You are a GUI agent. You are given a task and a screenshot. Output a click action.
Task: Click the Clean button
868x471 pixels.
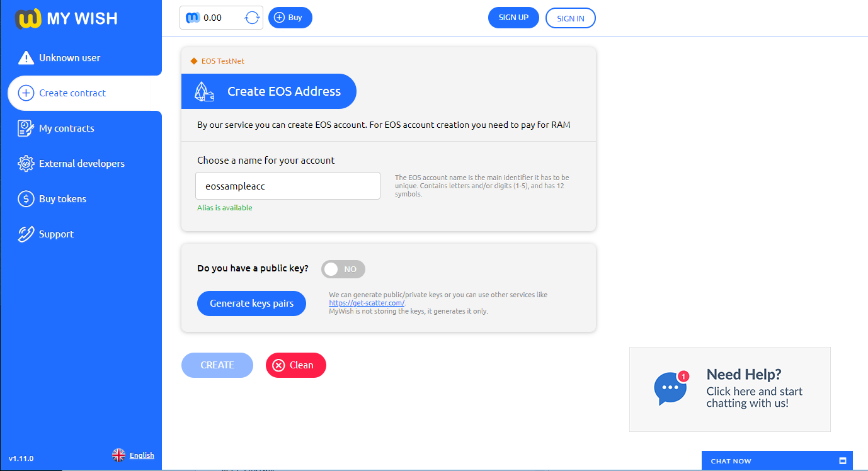click(296, 365)
